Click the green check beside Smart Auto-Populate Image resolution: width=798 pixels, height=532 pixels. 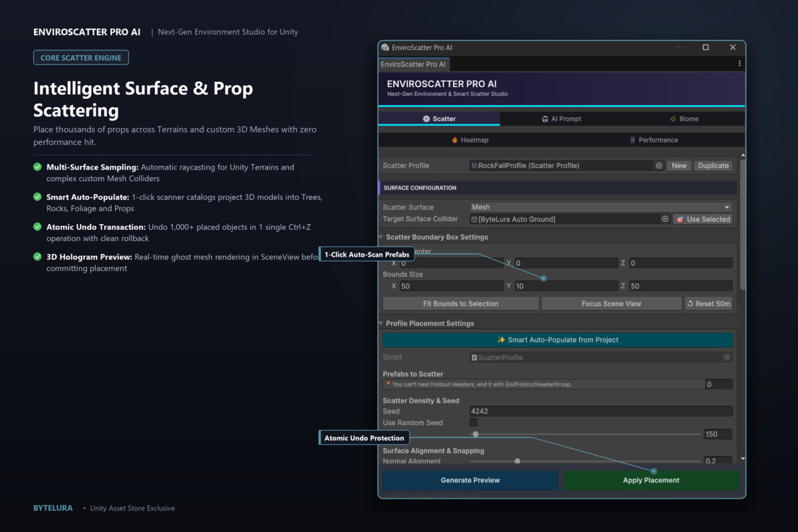[x=37, y=197]
